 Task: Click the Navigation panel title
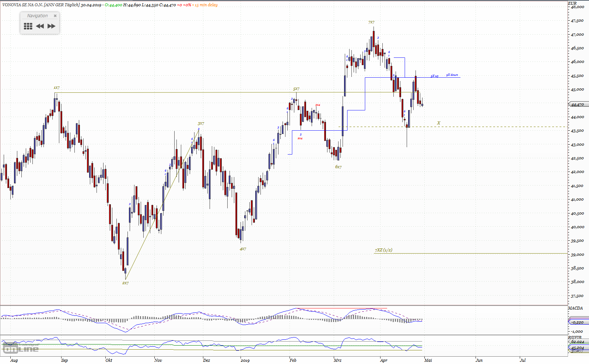pyautogui.click(x=37, y=16)
